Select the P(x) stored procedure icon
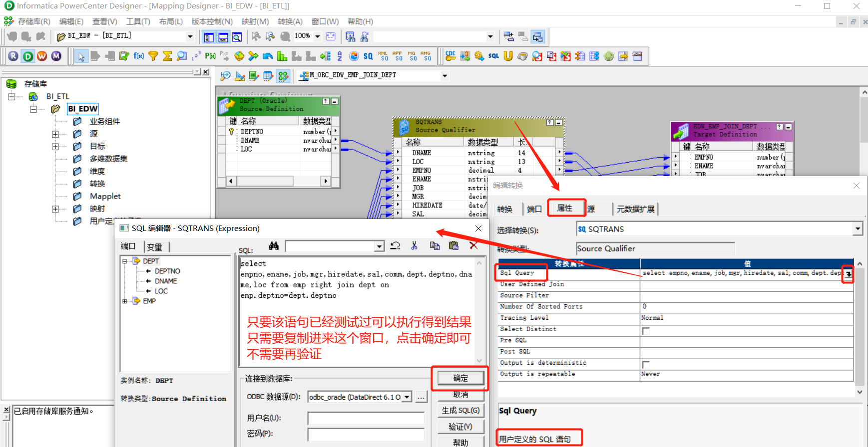The height and width of the screenshot is (447, 868). click(x=210, y=56)
